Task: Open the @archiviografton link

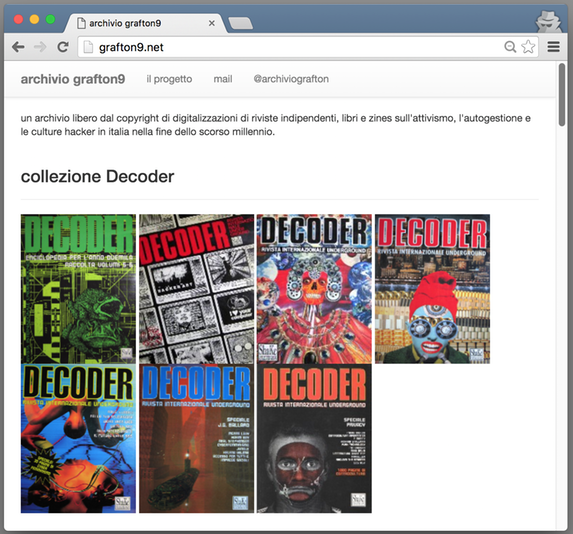Action: point(291,79)
